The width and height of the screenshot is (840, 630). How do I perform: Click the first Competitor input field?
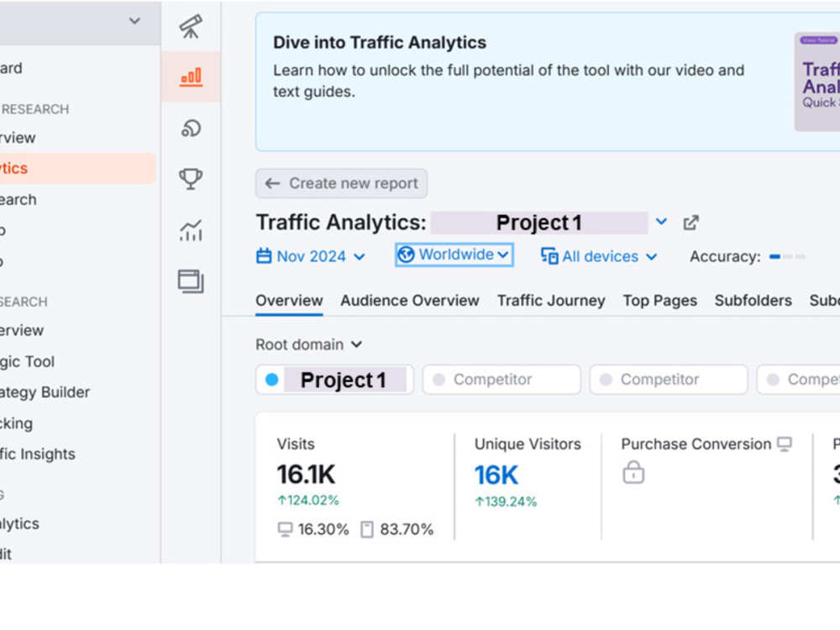(501, 380)
